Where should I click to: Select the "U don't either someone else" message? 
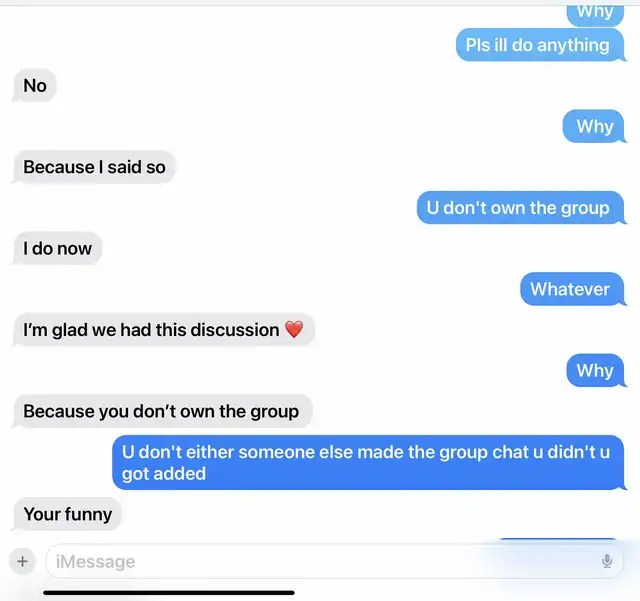pyautogui.click(x=368, y=463)
